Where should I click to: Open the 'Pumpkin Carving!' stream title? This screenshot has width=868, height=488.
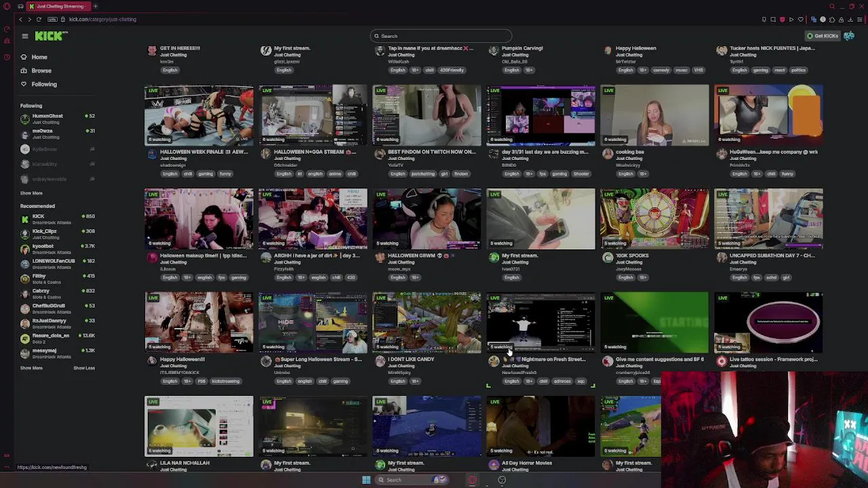(x=522, y=48)
